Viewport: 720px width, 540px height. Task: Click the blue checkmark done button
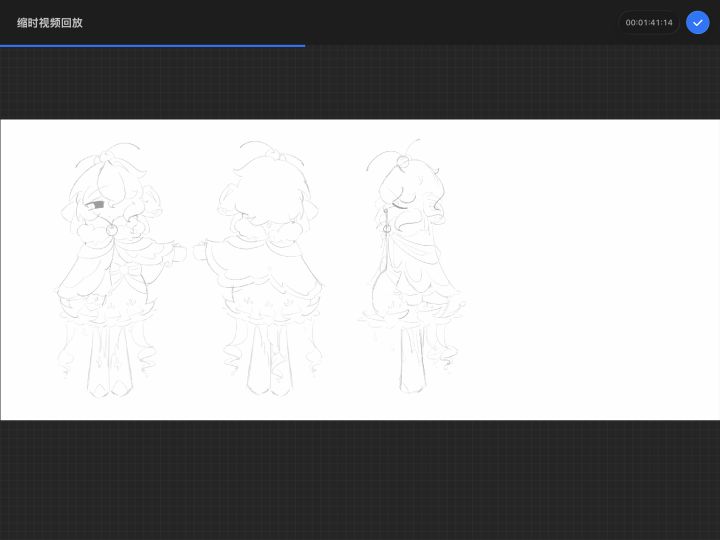(x=697, y=22)
